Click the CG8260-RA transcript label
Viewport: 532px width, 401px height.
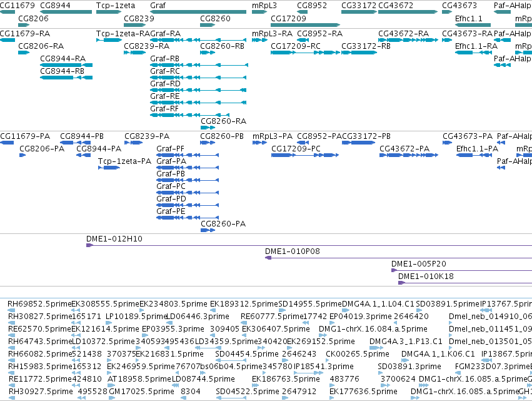point(223,121)
